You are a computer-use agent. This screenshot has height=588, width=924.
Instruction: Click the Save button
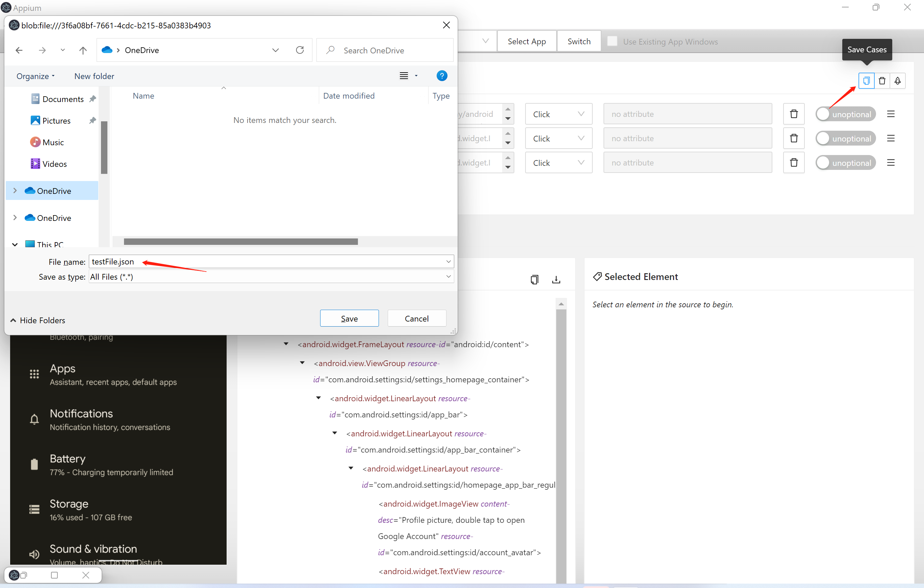pos(349,318)
